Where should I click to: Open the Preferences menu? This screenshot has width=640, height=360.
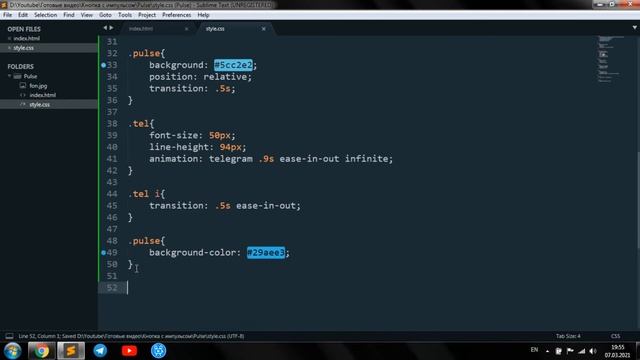pos(176,15)
